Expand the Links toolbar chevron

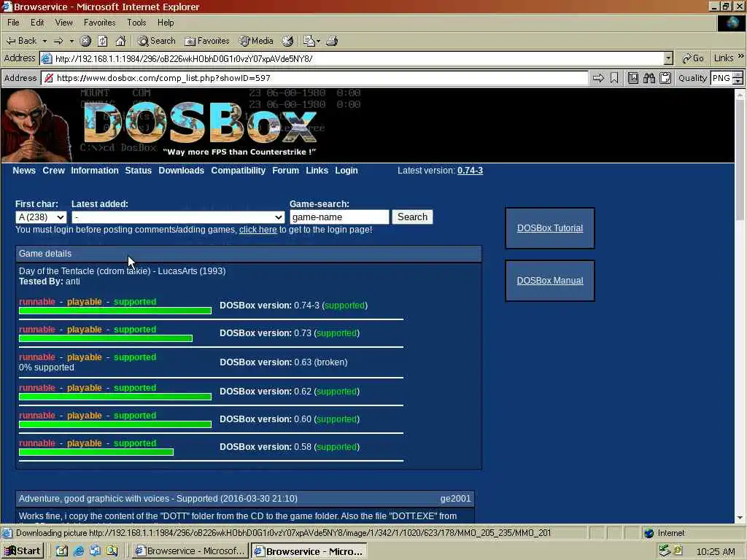(x=740, y=57)
